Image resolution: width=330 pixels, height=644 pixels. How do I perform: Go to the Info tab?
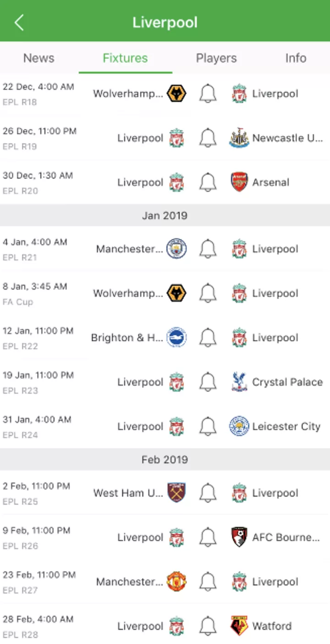[296, 58]
